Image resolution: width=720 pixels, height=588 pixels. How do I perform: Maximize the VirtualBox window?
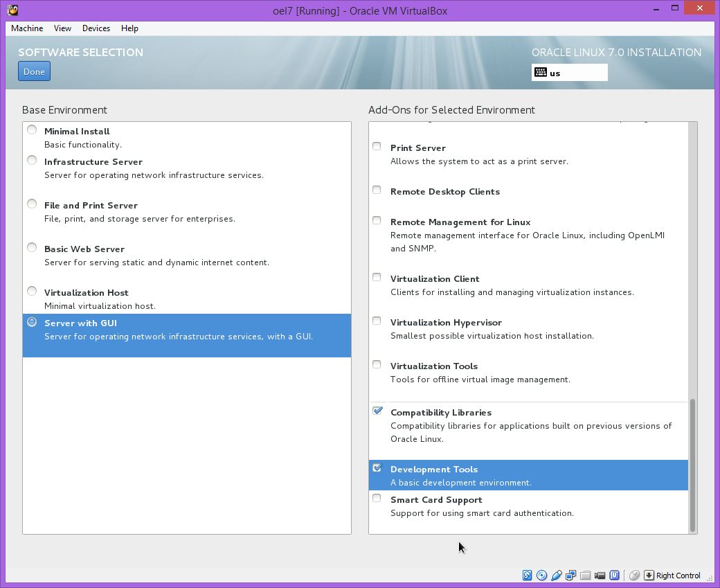point(674,8)
